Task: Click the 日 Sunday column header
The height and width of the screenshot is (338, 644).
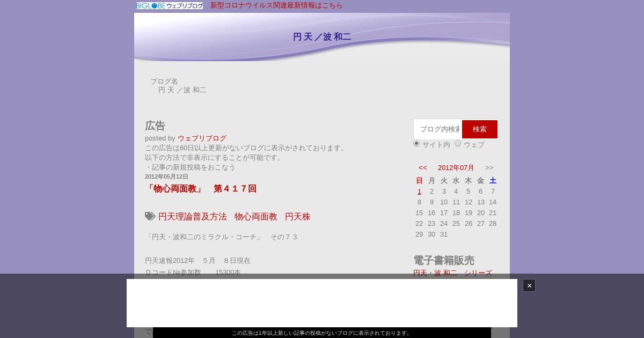Action: [x=419, y=181]
